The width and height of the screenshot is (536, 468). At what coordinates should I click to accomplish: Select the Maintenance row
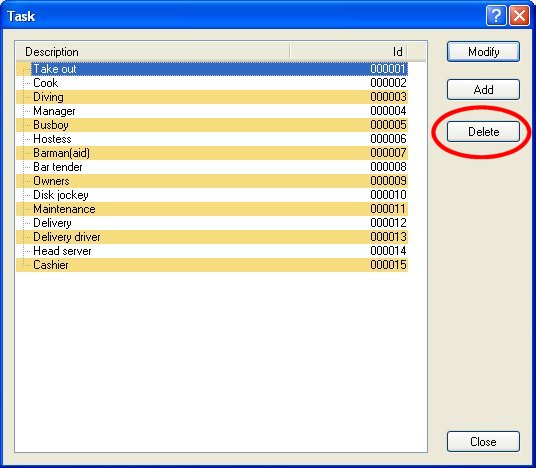[212, 209]
